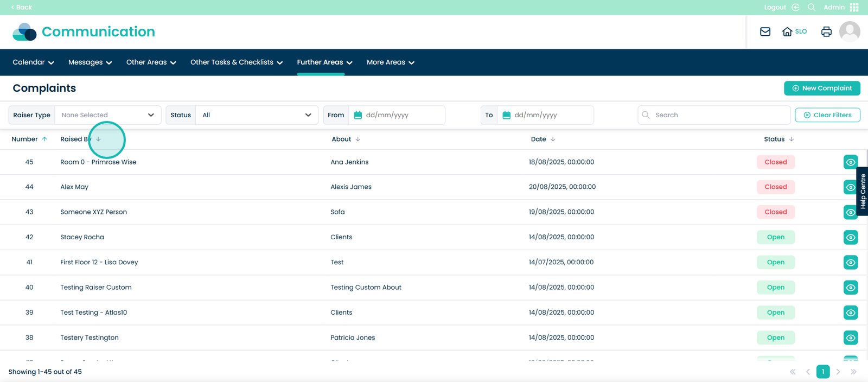View complaint 39 using eye icon

click(x=851, y=313)
